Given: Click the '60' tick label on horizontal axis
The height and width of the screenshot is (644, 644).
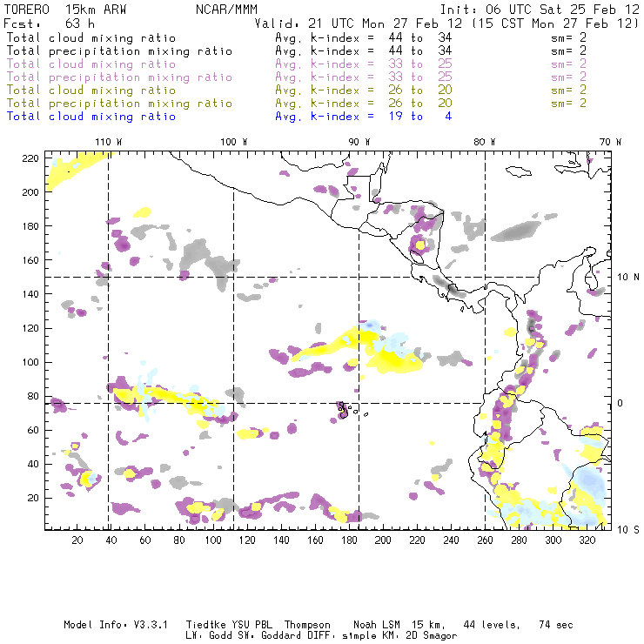Looking at the screenshot, I should (145, 540).
